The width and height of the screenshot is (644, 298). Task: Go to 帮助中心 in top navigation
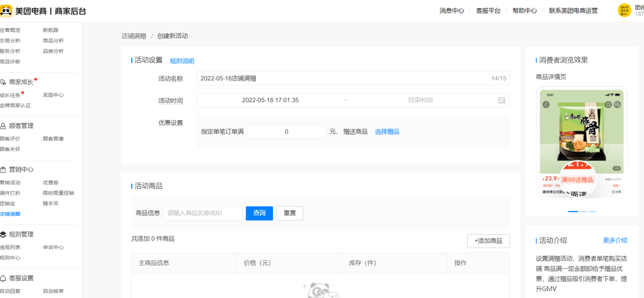pos(525,11)
